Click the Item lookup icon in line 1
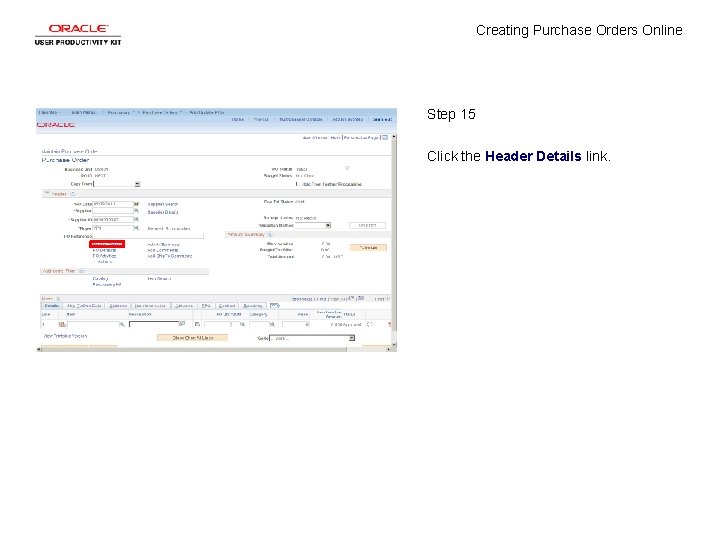Screen dimensions: 720x540 click(x=122, y=325)
